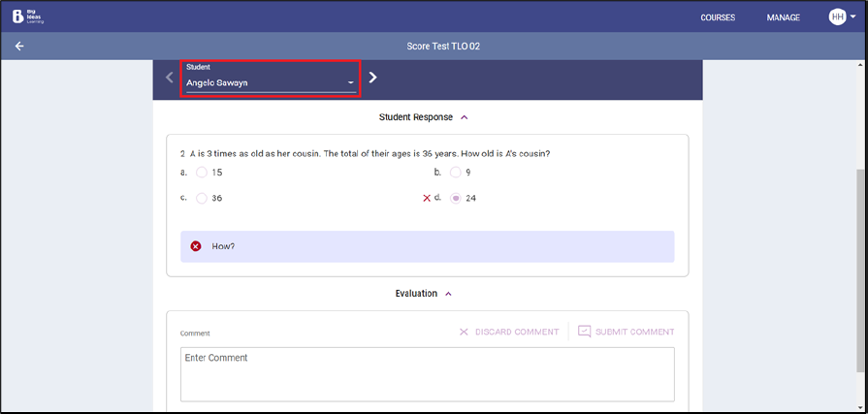
Task: Open the MANAGE menu
Action: [x=783, y=17]
